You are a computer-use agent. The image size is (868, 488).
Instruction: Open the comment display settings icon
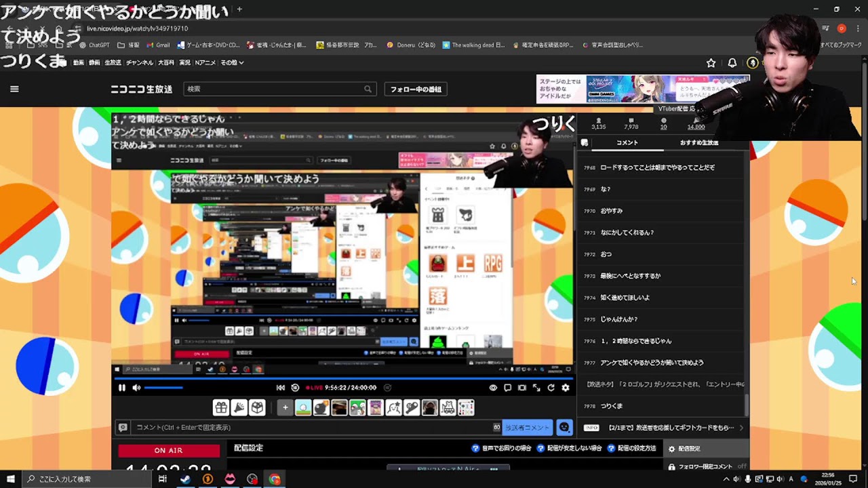(x=507, y=388)
